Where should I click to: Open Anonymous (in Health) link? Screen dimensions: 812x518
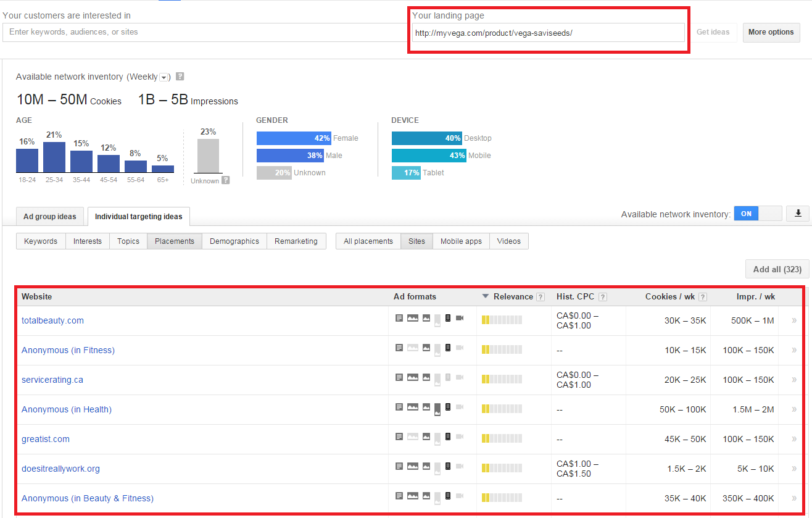coord(67,409)
